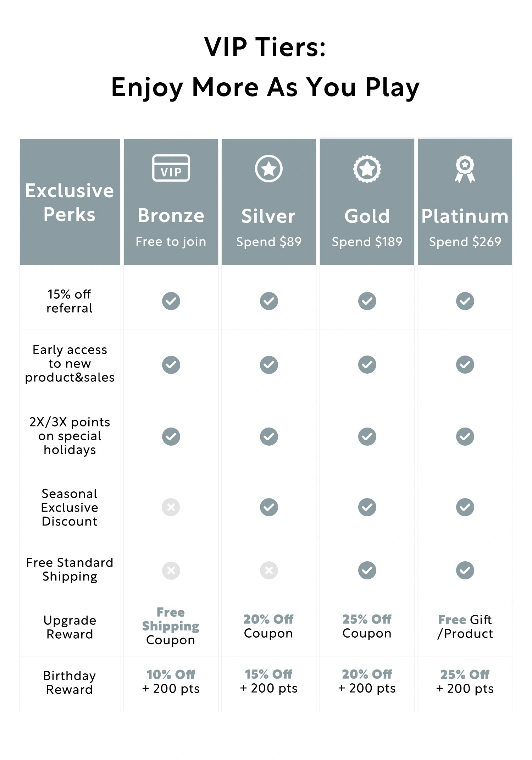Click the Gold 25% Off Coupon reward

point(367,626)
